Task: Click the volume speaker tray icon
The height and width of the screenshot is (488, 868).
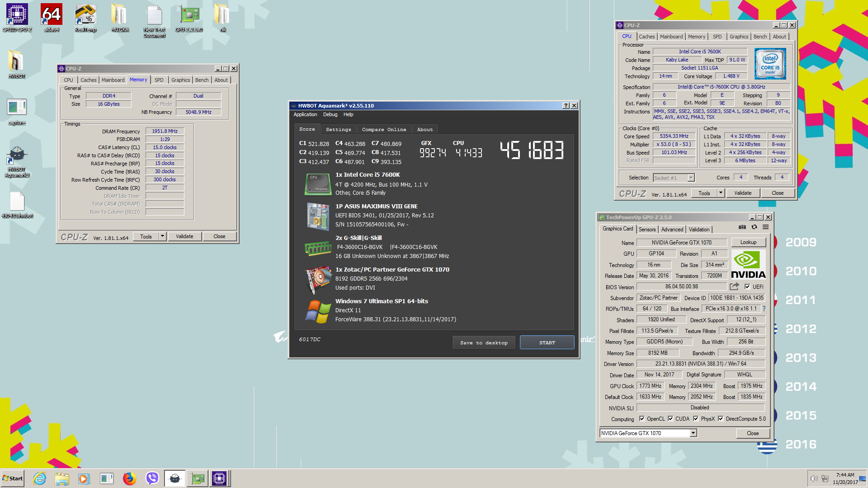Action: coord(814,479)
